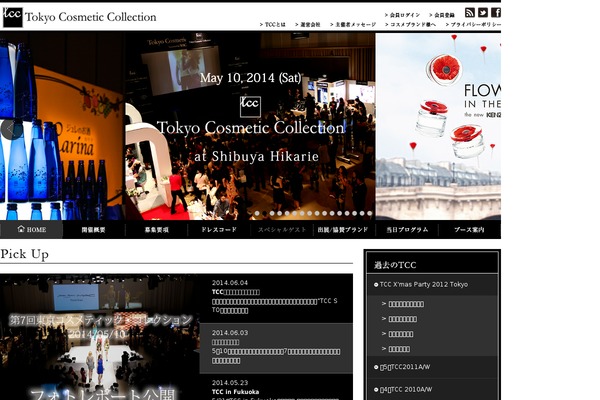
Task: Open the Facebook icon in header
Action: (x=496, y=13)
